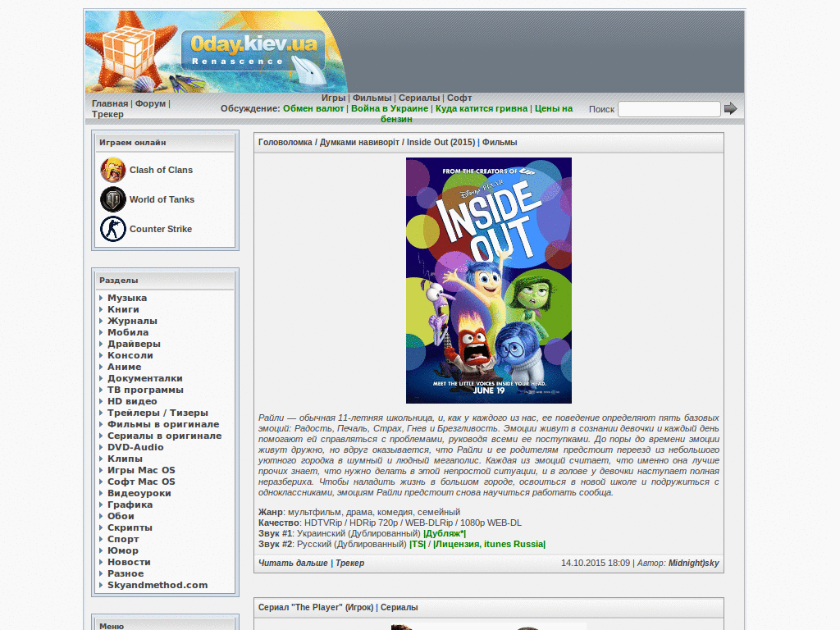The width and height of the screenshot is (840, 630).
Task: Click the starfish cube banner image
Action: (131, 52)
